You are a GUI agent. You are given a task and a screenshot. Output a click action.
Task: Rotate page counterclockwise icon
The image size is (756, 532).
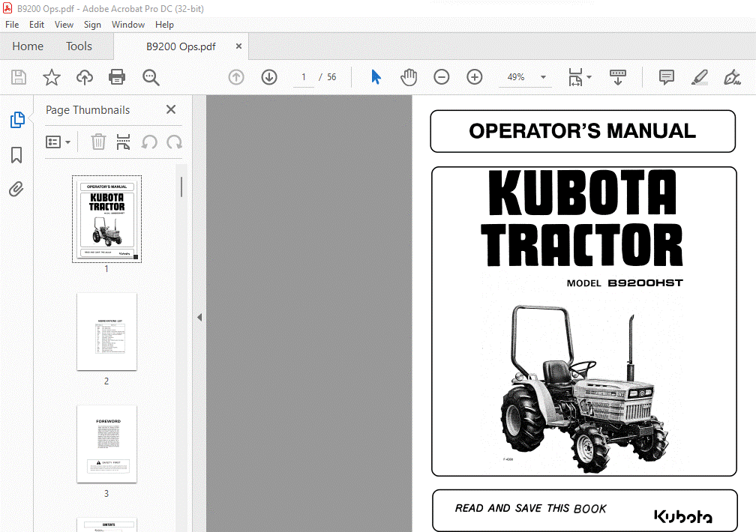tap(149, 142)
